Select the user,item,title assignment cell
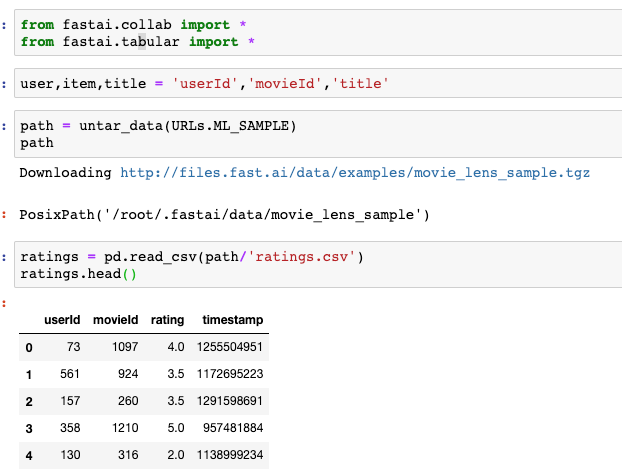Image resolution: width=622 pixels, height=476 pixels. point(318,83)
